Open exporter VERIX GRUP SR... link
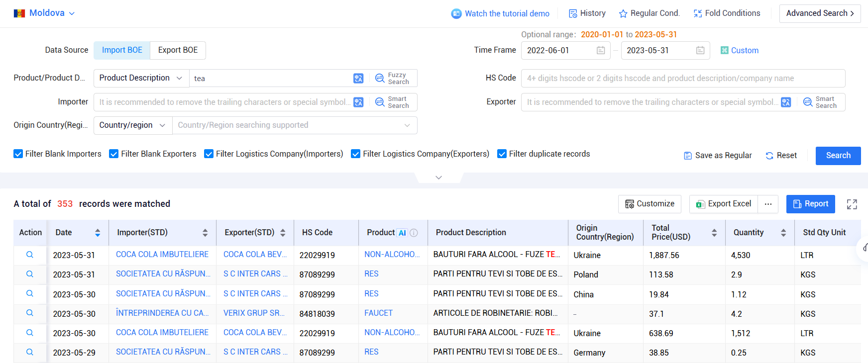 click(254, 313)
